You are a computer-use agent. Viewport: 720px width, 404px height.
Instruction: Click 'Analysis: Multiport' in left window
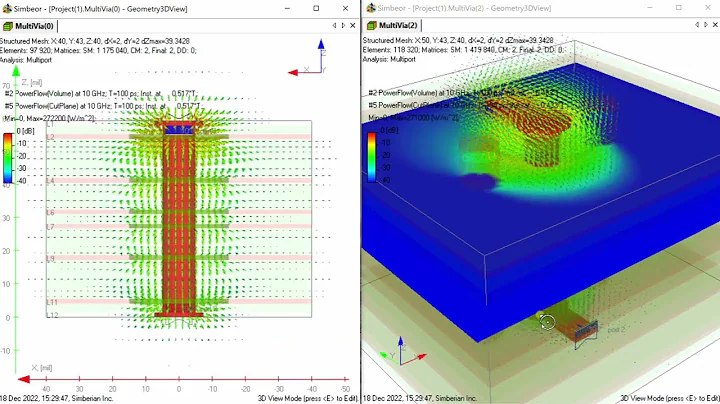click(x=26, y=60)
